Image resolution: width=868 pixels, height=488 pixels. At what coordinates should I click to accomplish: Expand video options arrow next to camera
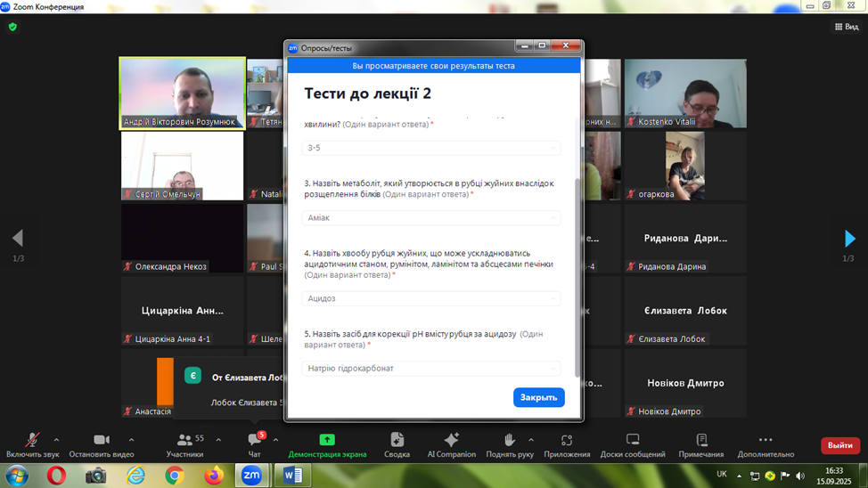[x=131, y=440]
